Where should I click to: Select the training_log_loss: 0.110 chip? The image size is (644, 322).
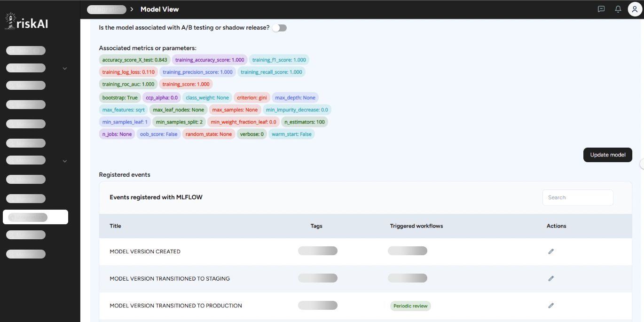(128, 72)
